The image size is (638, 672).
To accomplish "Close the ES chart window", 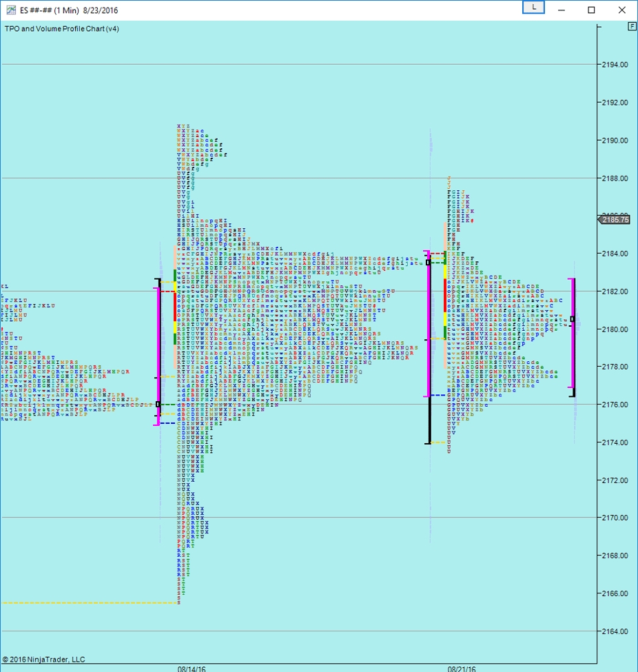I will coord(621,10).
